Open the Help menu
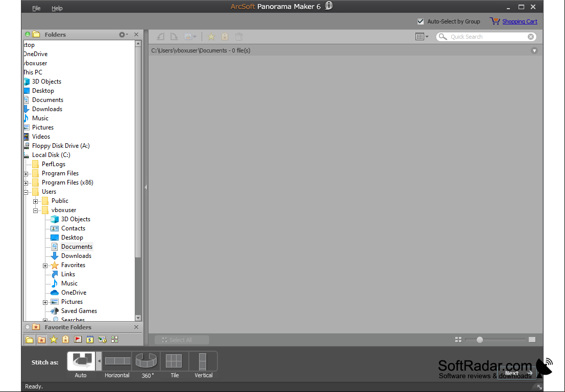Screen dimensions: 565x392 [57, 8]
